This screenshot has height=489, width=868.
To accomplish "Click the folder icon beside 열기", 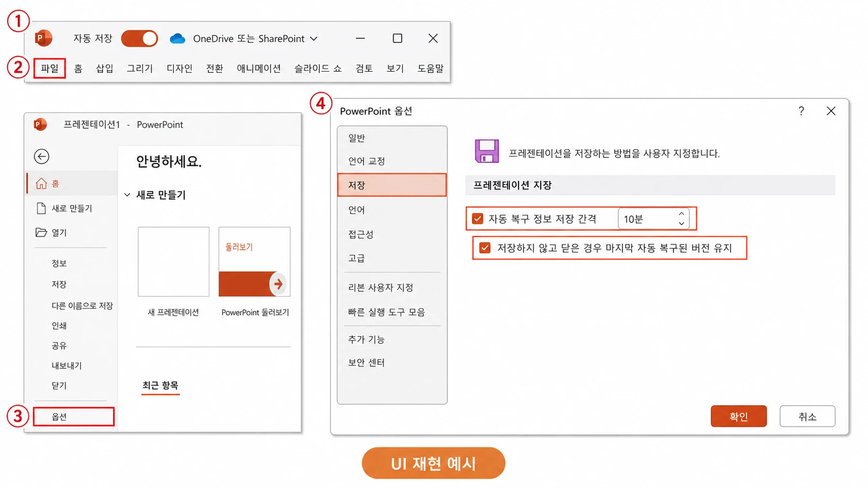I will (x=41, y=232).
